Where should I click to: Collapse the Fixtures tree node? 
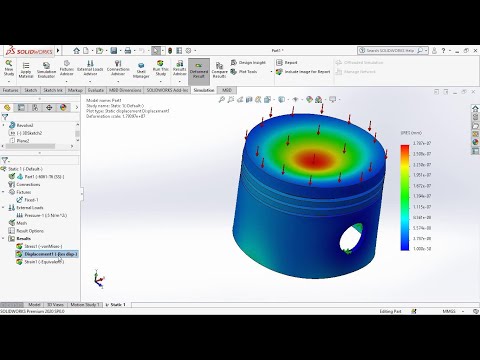4,192
